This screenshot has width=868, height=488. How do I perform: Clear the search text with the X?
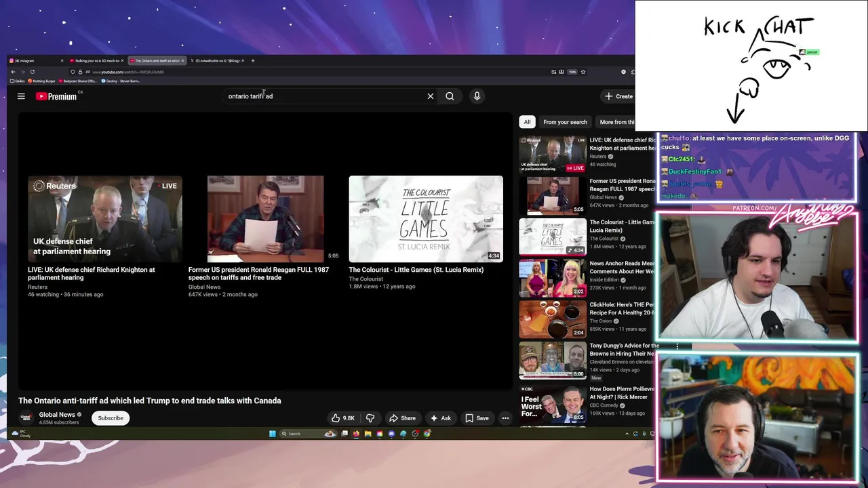430,96
